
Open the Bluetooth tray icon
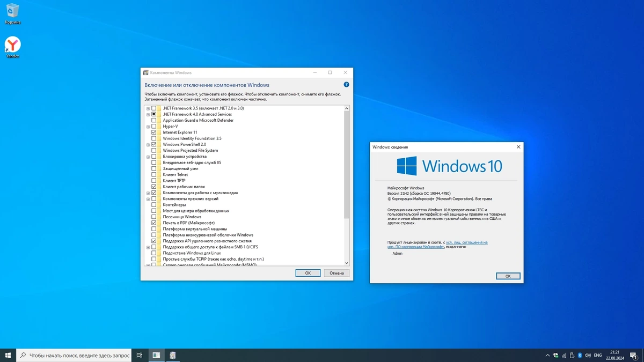[580, 355]
